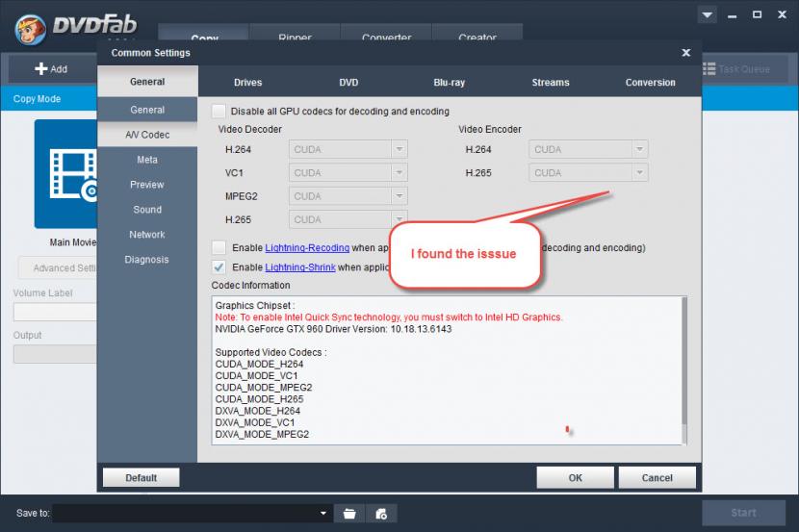Click the DVDFab monkey logo icon
This screenshot has width=799, height=532.
pos(30,29)
